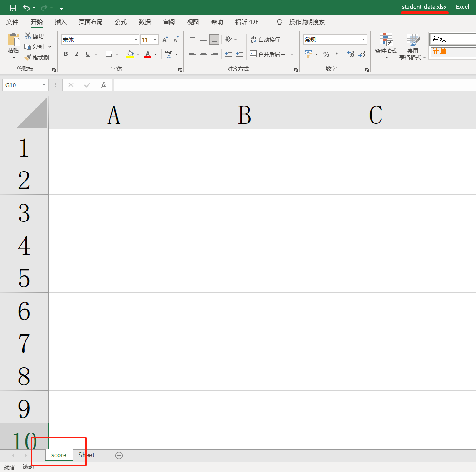Expand the 粘贴 options arrow
Screen dimensions: 476x472
(x=13, y=57)
